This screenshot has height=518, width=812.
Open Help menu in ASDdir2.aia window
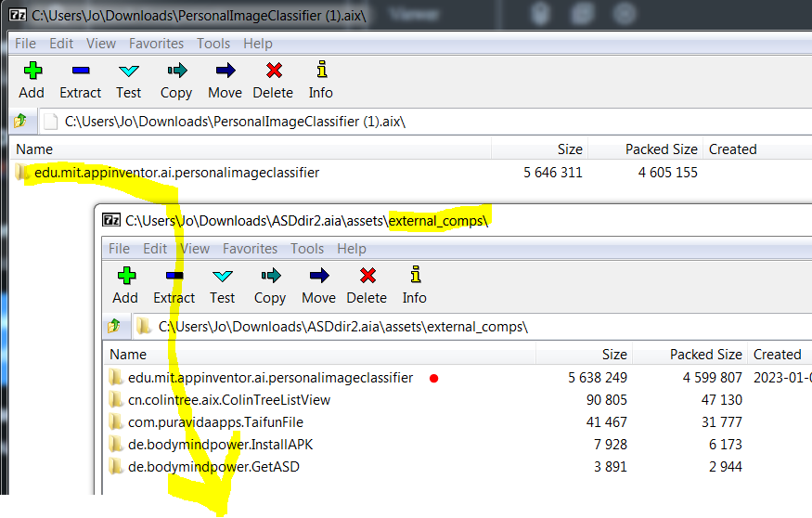click(x=352, y=249)
